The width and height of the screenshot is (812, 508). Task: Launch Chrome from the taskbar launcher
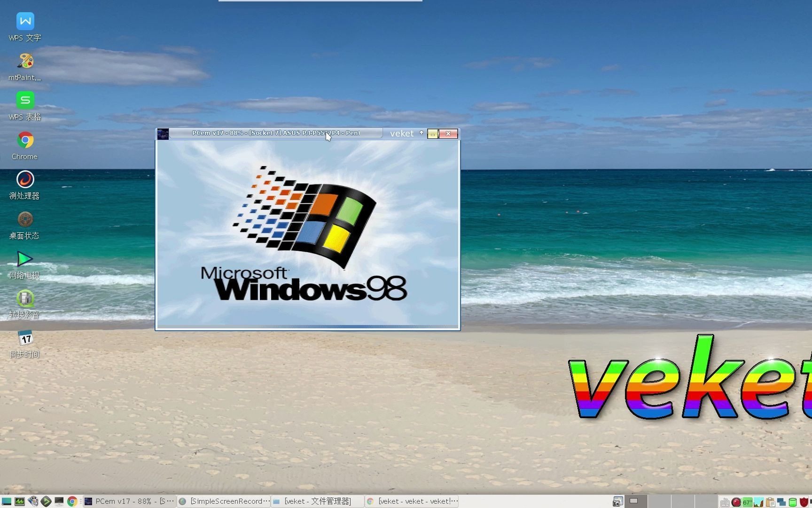[72, 501]
